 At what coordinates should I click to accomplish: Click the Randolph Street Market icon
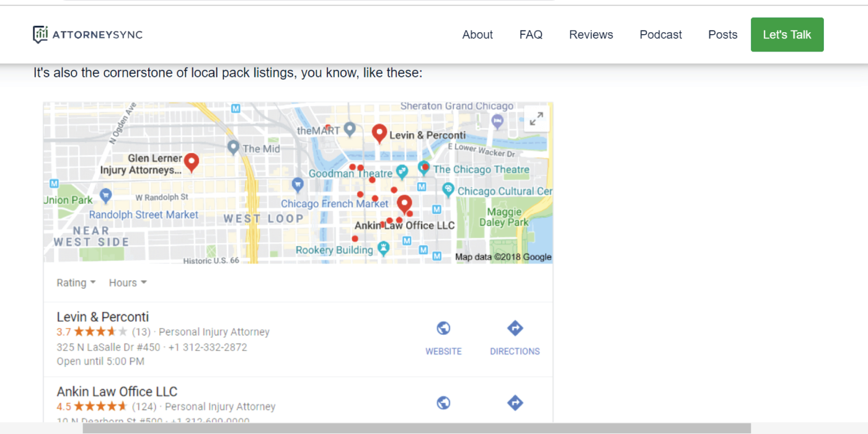(106, 196)
